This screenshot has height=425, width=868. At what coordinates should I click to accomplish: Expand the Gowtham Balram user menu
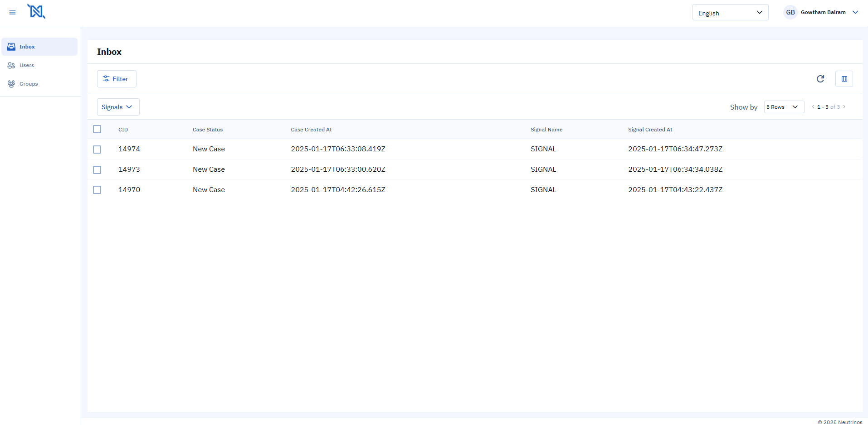tap(855, 12)
